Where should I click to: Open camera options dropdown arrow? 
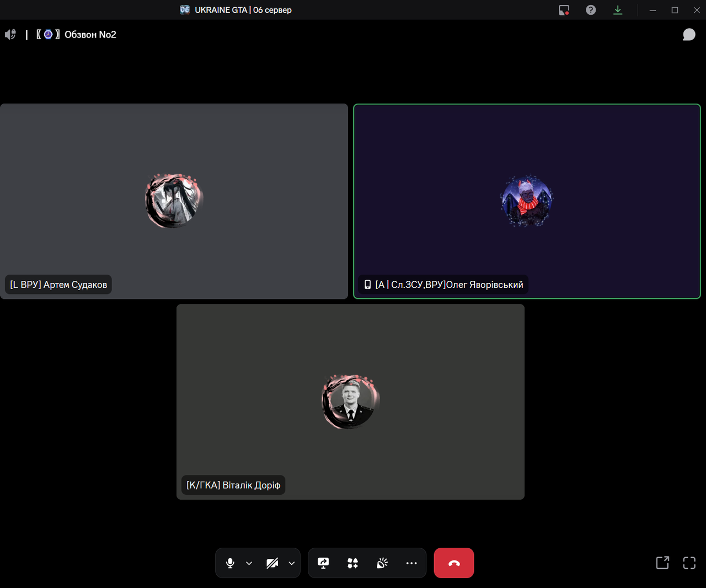pyautogui.click(x=292, y=563)
